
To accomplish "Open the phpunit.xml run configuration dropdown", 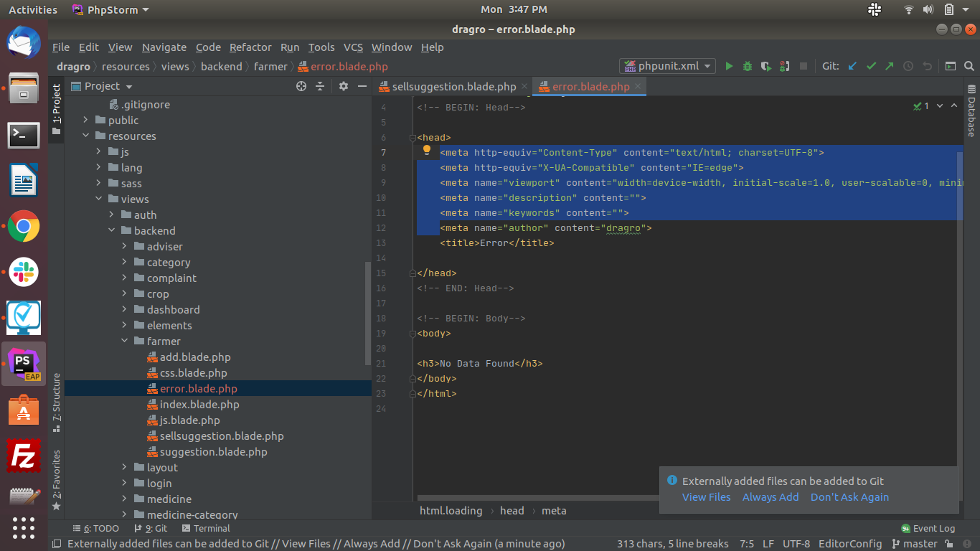I will (x=667, y=66).
